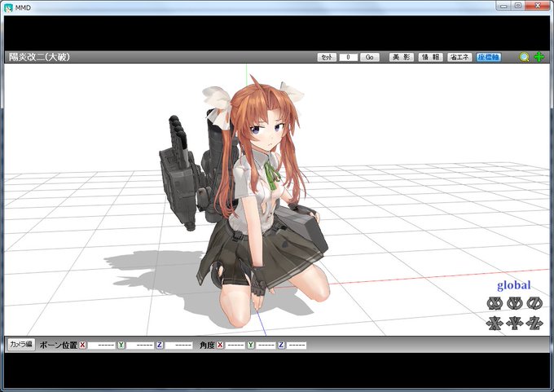The width and height of the screenshot is (554, 392).
Task: Maximize the MMD window
Action: [x=518, y=6]
